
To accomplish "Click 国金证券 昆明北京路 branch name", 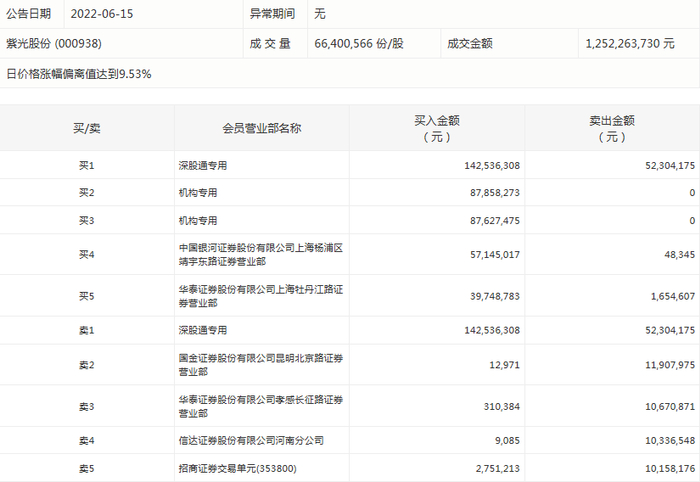I will (x=261, y=365).
